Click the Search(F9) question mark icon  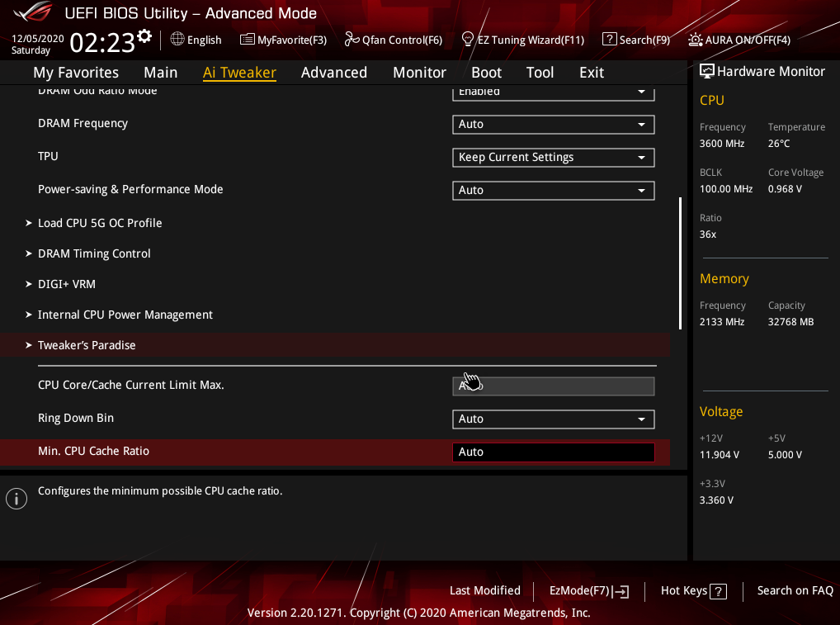609,39
